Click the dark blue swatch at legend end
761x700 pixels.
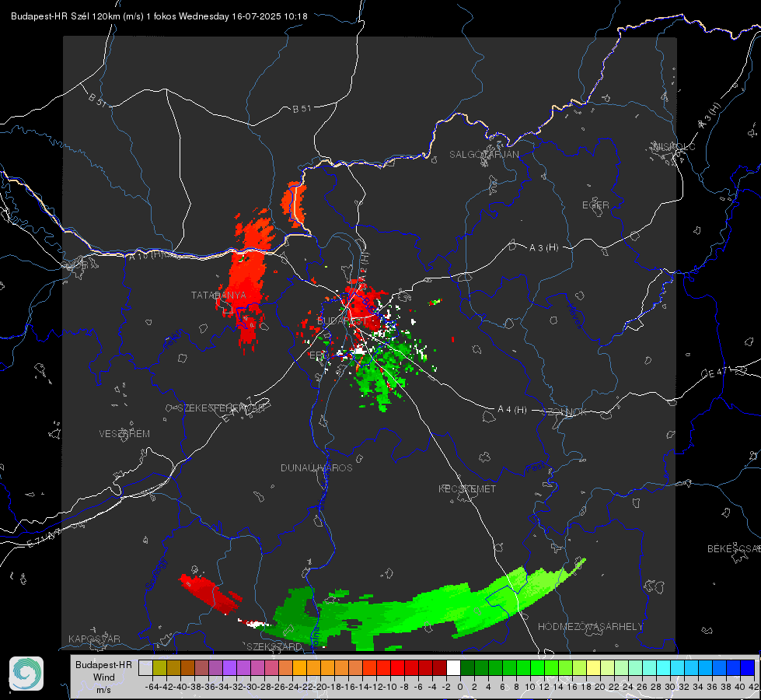(748, 667)
